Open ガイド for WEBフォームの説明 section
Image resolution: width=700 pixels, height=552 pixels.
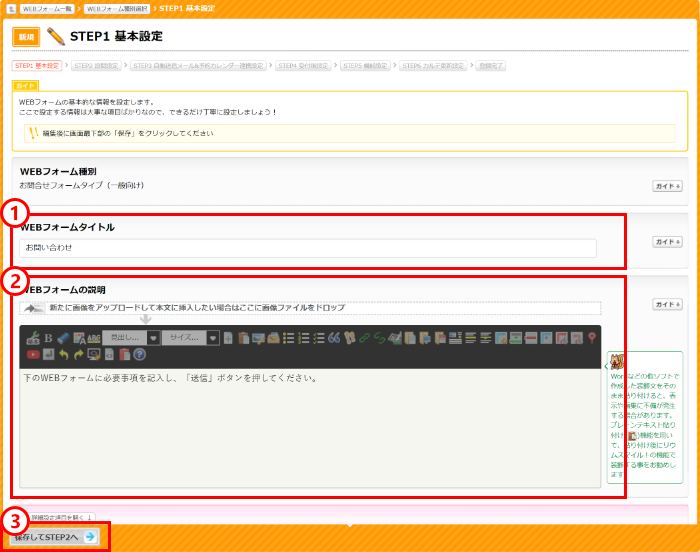click(667, 304)
